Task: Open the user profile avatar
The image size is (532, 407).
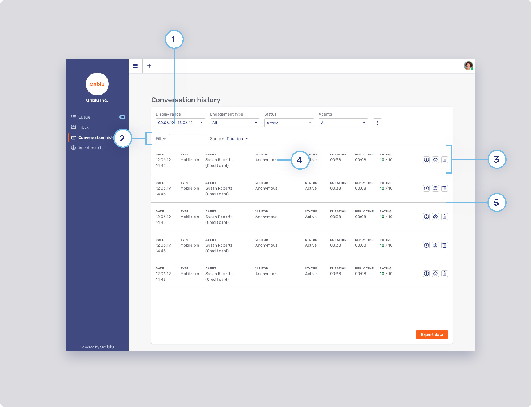Action: tap(468, 66)
